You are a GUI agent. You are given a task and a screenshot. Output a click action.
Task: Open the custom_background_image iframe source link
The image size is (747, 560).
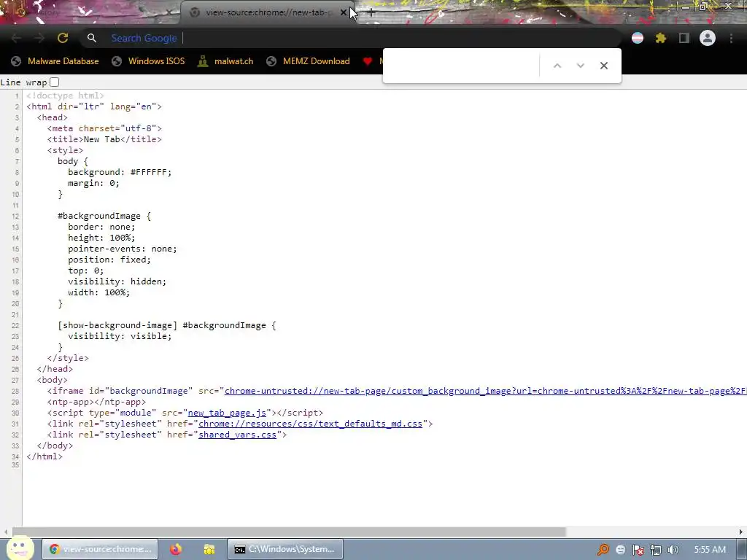tap(485, 391)
